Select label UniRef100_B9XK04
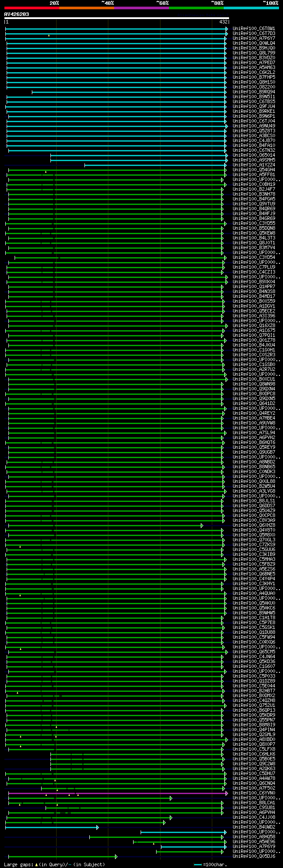Screen dimensions: 283x868 254,282
